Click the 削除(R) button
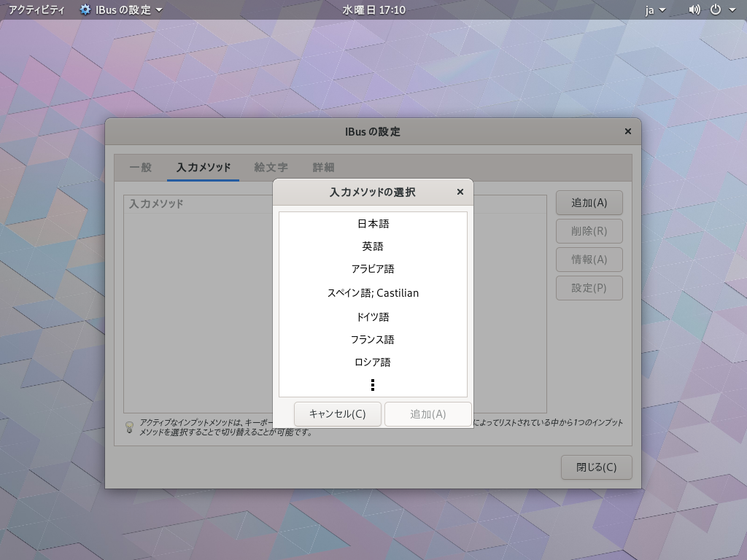 (x=589, y=231)
